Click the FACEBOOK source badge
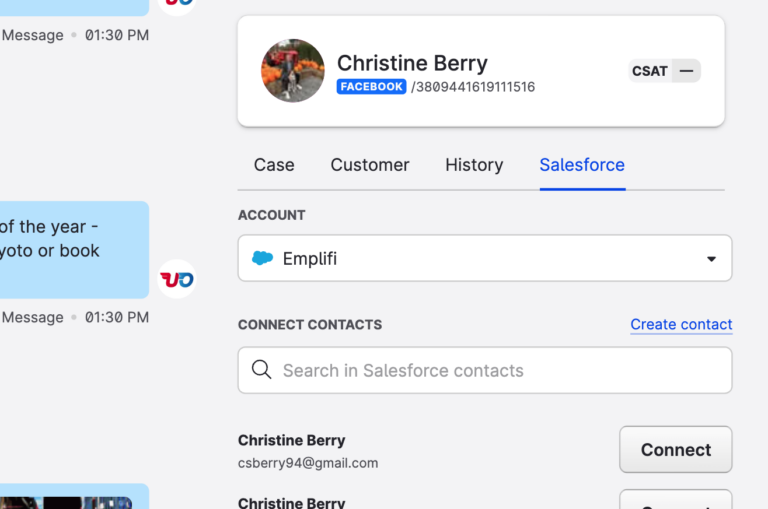 371,87
